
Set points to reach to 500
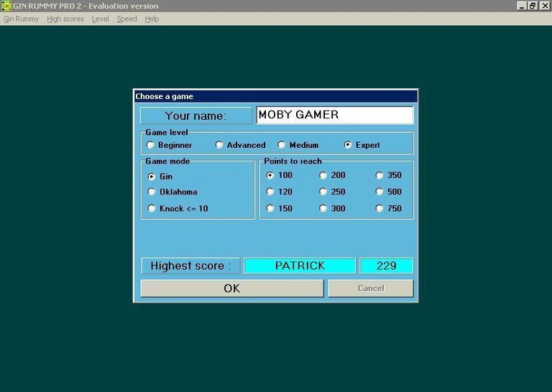point(379,192)
